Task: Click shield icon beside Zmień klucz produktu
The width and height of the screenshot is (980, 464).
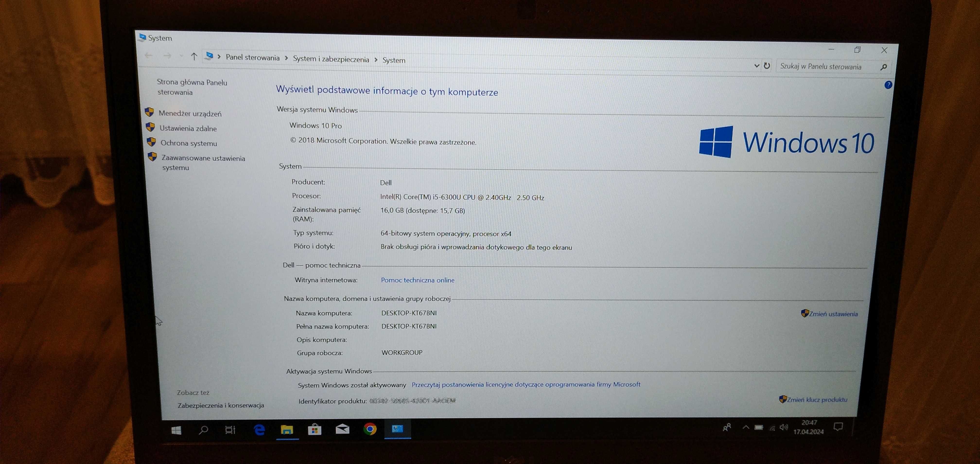Action: point(783,399)
